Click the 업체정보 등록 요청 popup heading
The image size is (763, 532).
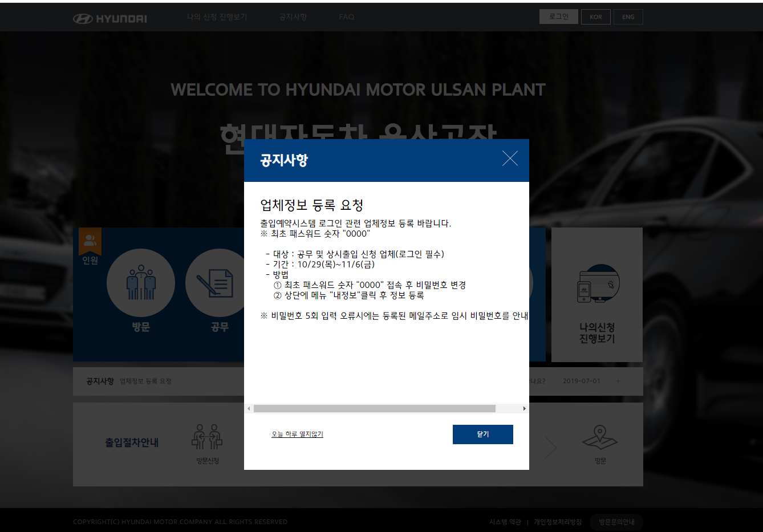pos(312,205)
